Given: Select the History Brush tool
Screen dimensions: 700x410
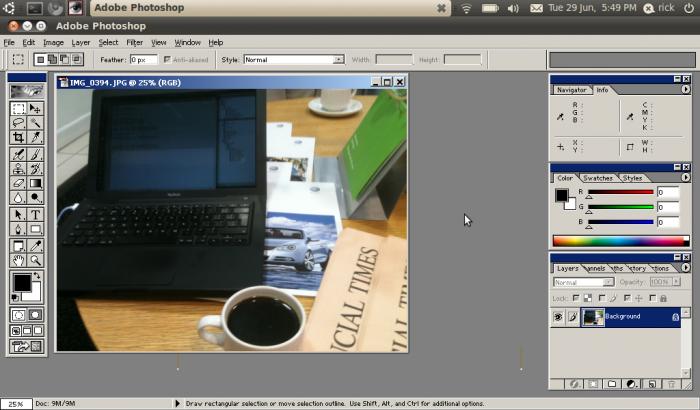Looking at the screenshot, I should 35,169.
